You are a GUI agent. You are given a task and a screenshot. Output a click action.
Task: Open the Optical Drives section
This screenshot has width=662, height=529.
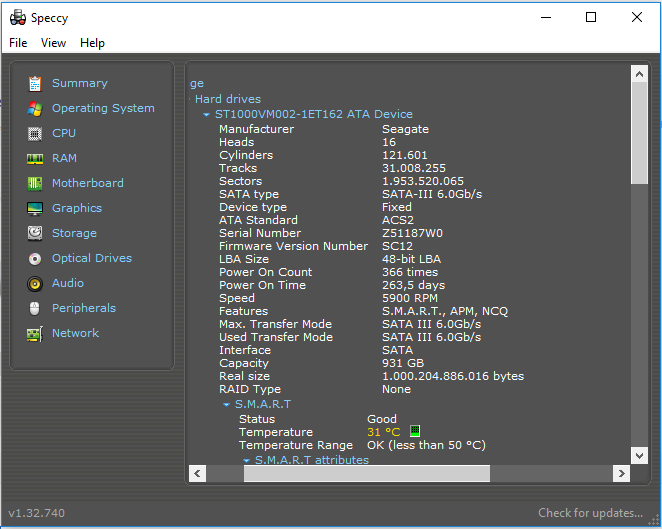(92, 258)
